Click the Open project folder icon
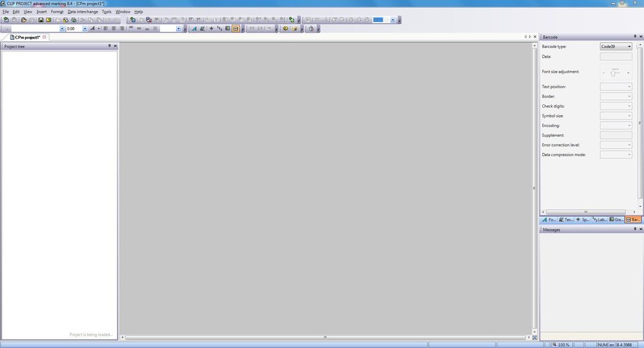The image size is (644, 348). pyautogui.click(x=24, y=20)
